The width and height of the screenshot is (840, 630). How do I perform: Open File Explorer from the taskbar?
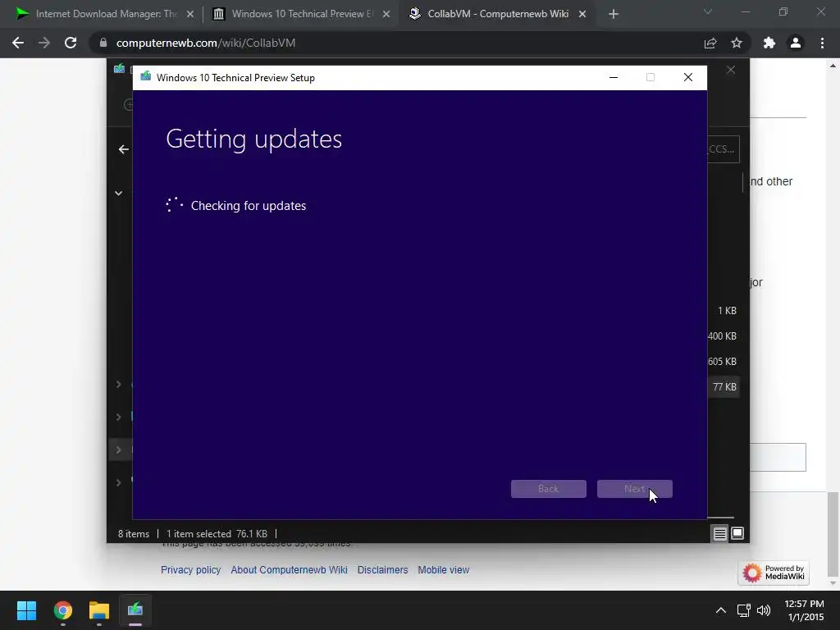tap(99, 610)
